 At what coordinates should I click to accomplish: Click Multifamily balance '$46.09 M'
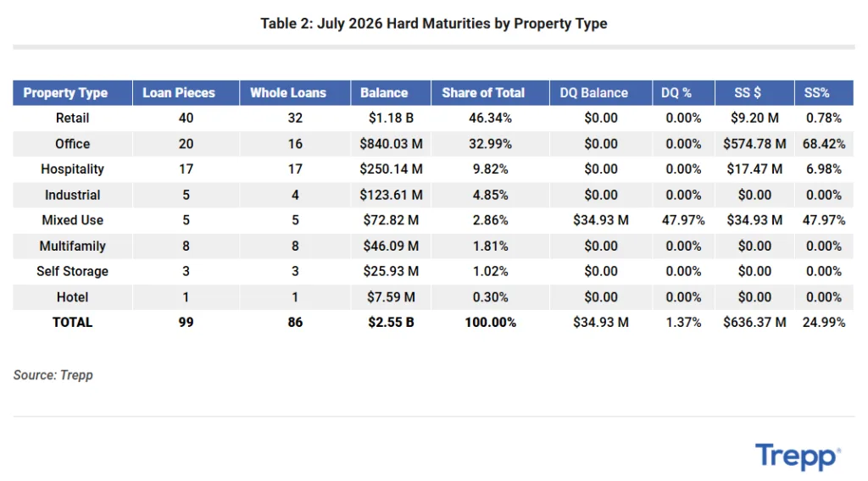coord(391,246)
